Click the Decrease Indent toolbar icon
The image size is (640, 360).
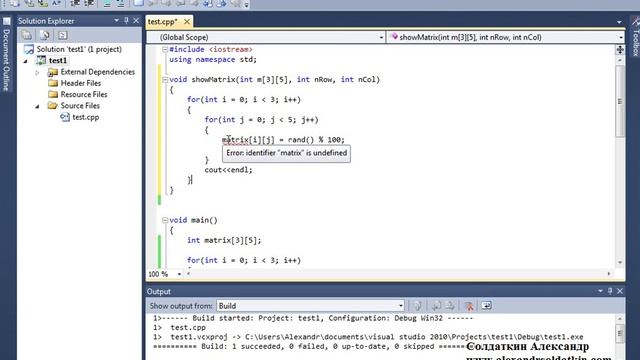pos(75,3)
